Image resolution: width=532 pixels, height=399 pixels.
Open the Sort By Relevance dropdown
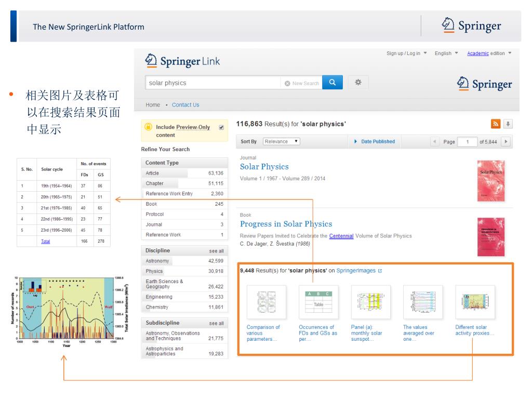point(281,141)
